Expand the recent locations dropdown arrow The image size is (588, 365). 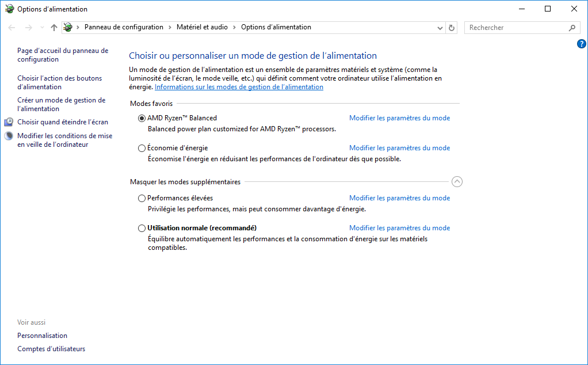(42, 28)
